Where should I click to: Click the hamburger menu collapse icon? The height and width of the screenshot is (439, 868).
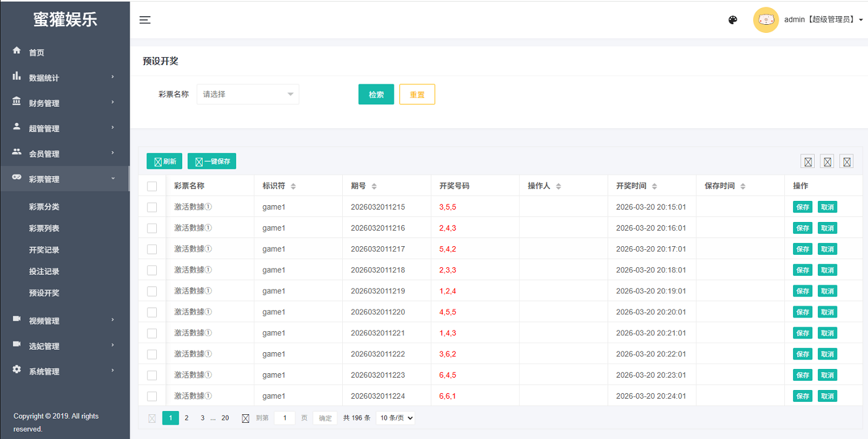[145, 20]
